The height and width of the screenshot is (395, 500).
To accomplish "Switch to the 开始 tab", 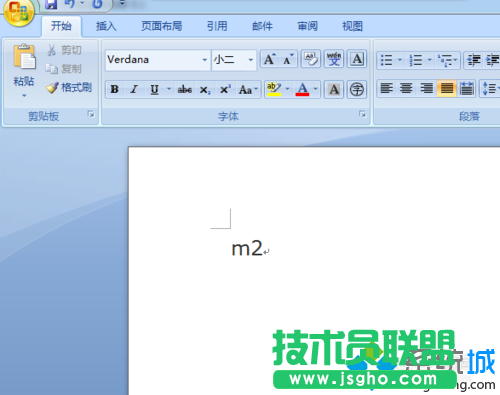I will (x=61, y=26).
